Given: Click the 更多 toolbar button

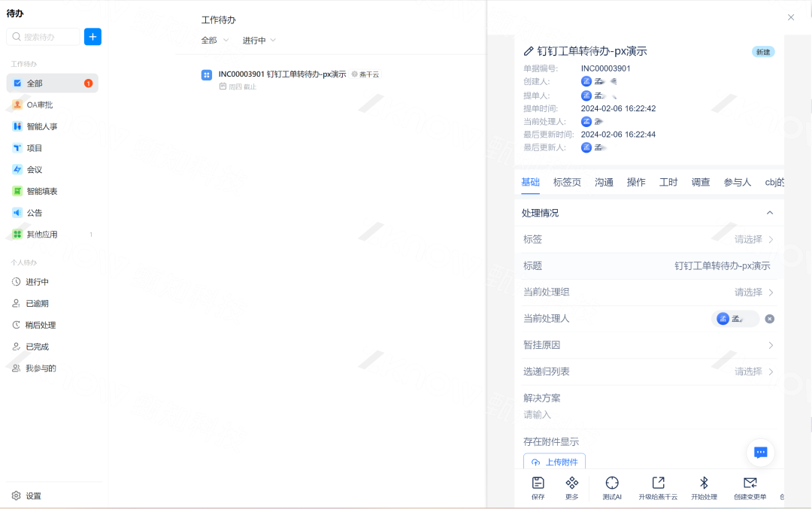Looking at the screenshot, I should (571, 488).
